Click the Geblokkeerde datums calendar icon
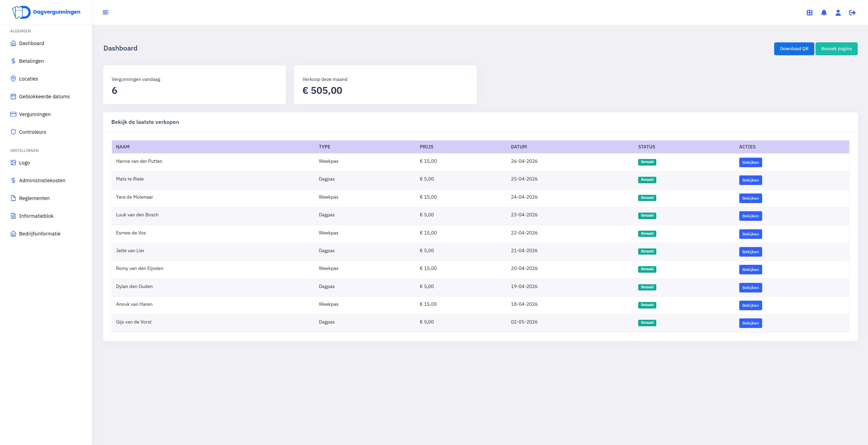868x445 pixels. [x=13, y=97]
